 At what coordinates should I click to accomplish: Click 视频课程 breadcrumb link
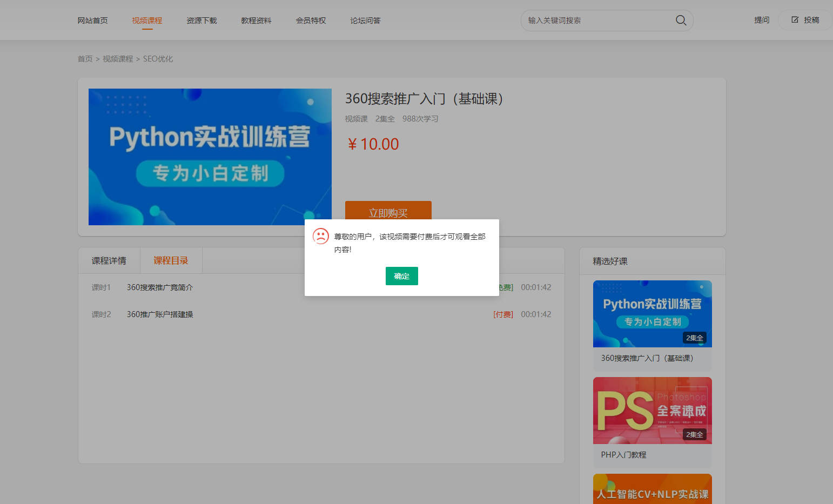(118, 59)
